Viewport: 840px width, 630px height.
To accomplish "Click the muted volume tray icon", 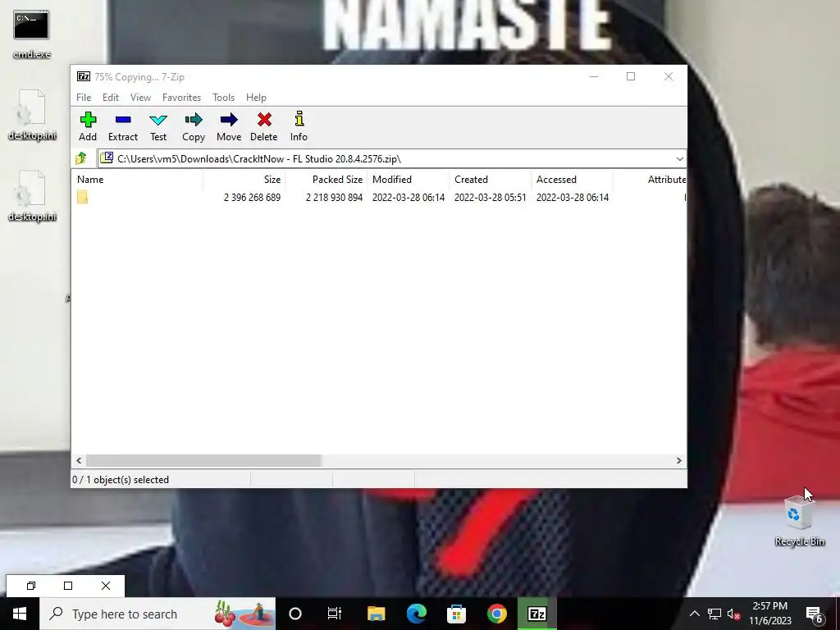I will click(733, 614).
